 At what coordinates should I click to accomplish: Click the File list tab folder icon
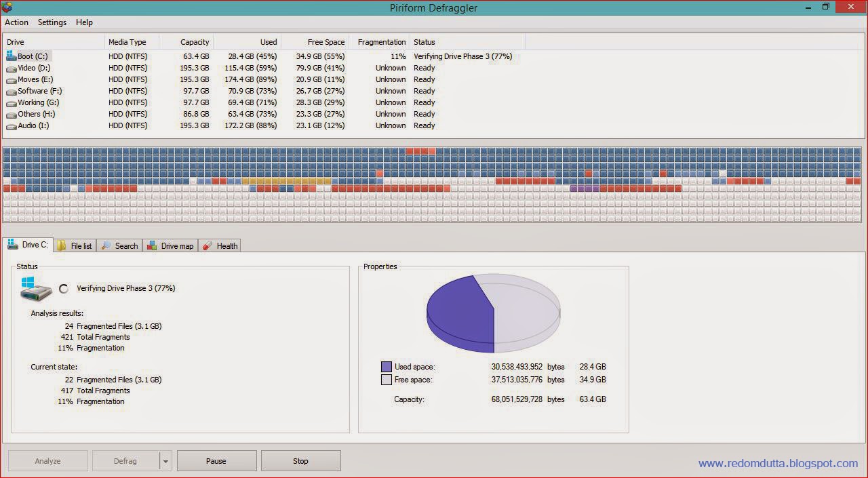pyautogui.click(x=62, y=245)
